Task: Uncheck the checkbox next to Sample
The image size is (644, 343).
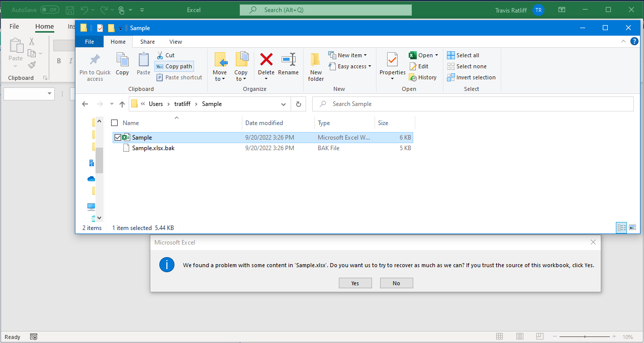Action: point(118,137)
